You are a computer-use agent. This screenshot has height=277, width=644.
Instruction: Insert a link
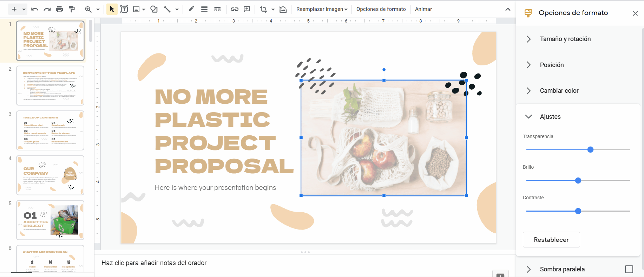pyautogui.click(x=235, y=9)
